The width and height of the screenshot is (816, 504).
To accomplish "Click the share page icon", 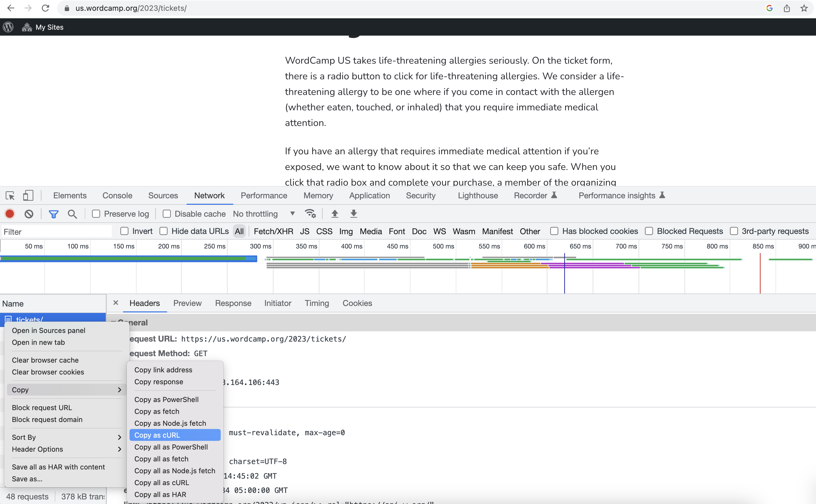I will [x=787, y=8].
